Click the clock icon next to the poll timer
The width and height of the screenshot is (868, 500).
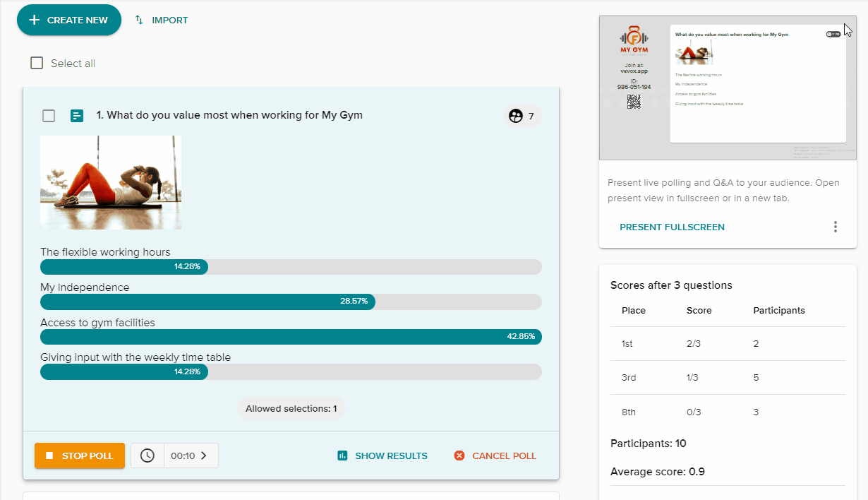(147, 455)
